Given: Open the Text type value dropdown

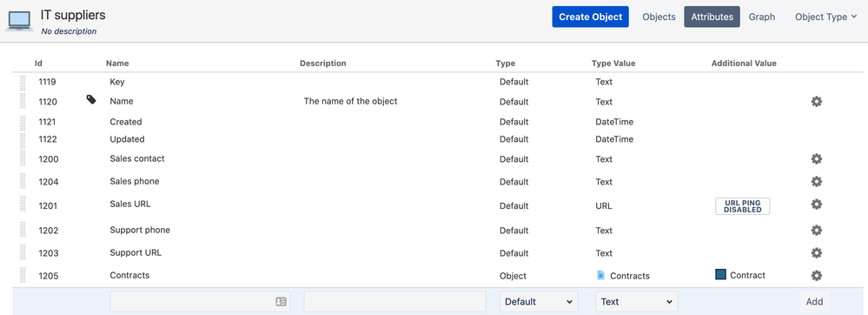Looking at the screenshot, I should click(x=637, y=302).
